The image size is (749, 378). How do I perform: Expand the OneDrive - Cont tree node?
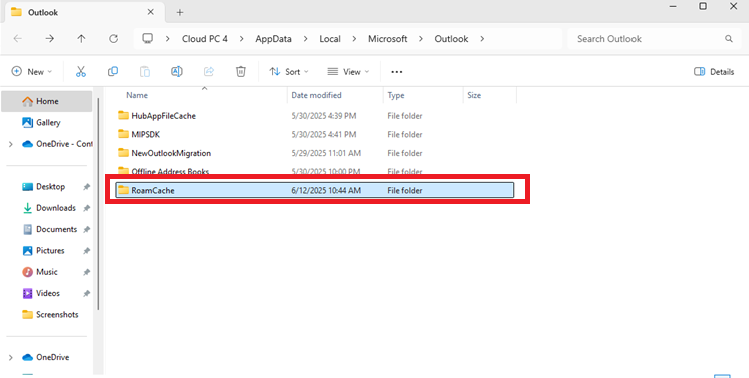pos(11,144)
